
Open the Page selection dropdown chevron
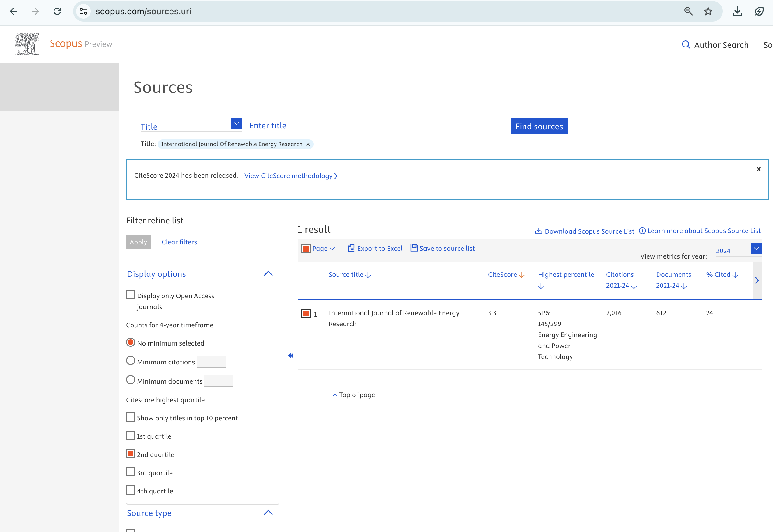pos(332,249)
